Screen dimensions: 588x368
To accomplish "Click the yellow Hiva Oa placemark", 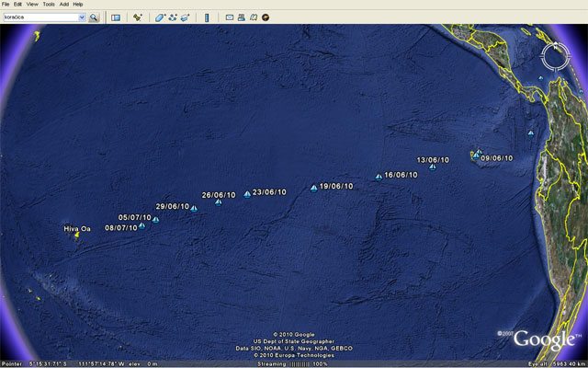I will [77, 235].
